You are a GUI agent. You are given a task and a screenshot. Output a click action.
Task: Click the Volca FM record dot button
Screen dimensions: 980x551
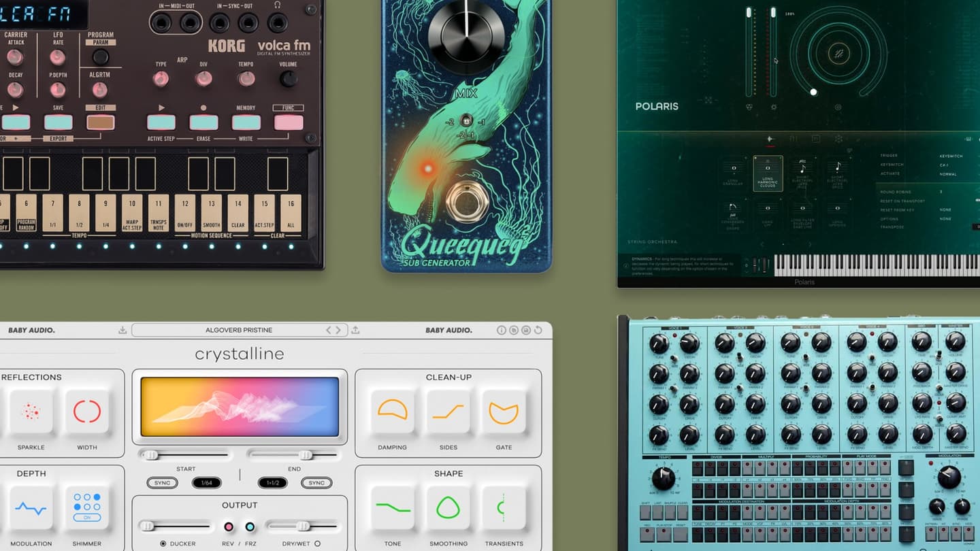(203, 122)
